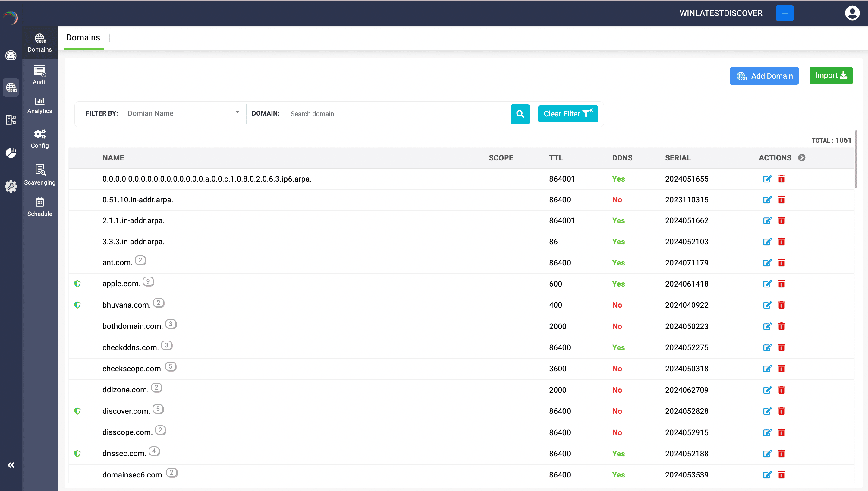Open the Schedule sidebar section

39,207
